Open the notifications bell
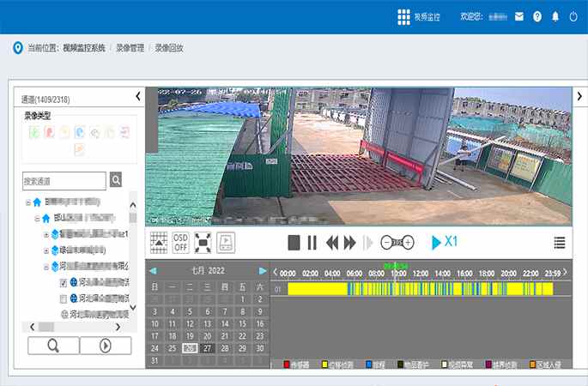Image resolution: width=588 pixels, height=386 pixels. tap(555, 17)
